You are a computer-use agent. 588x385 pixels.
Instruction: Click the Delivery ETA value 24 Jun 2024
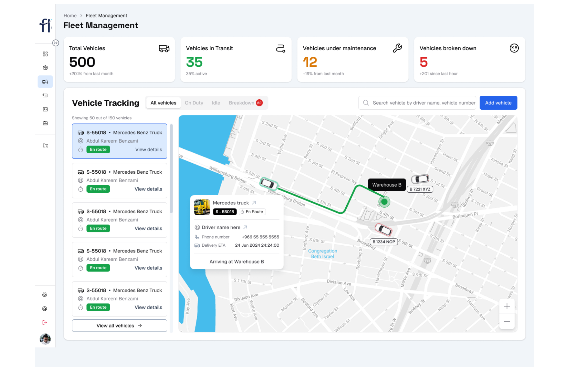[257, 245]
